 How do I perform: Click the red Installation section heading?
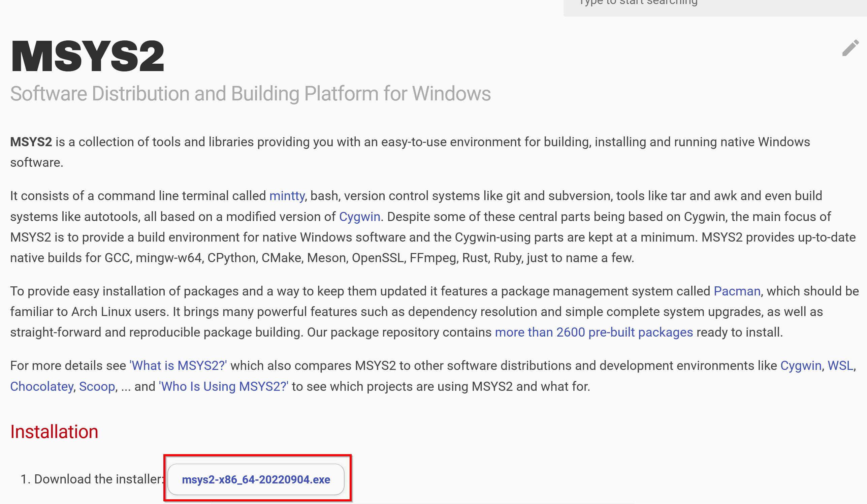(54, 432)
